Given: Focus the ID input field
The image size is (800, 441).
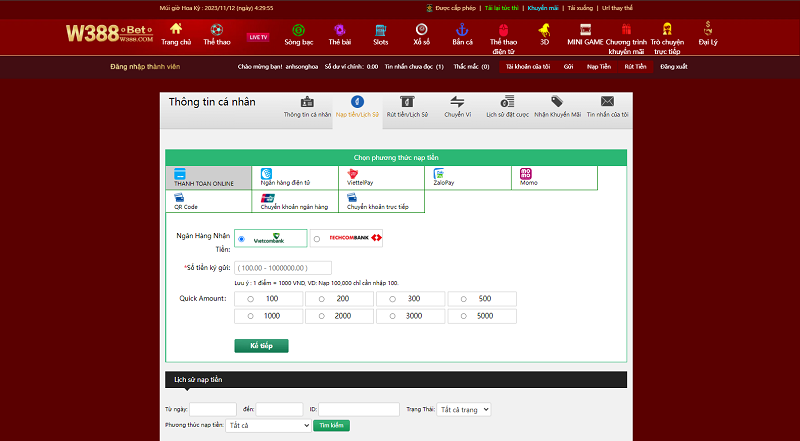Looking at the screenshot, I should (x=359, y=409).
